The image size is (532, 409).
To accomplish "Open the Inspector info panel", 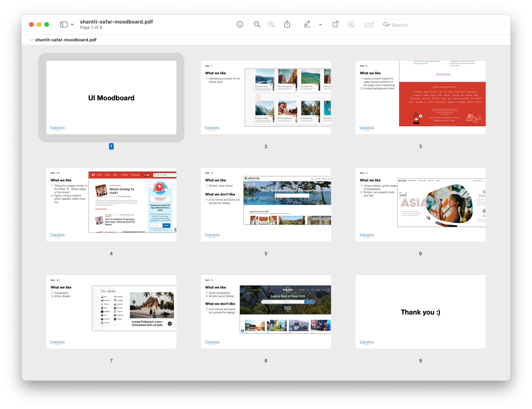I will coord(240,24).
